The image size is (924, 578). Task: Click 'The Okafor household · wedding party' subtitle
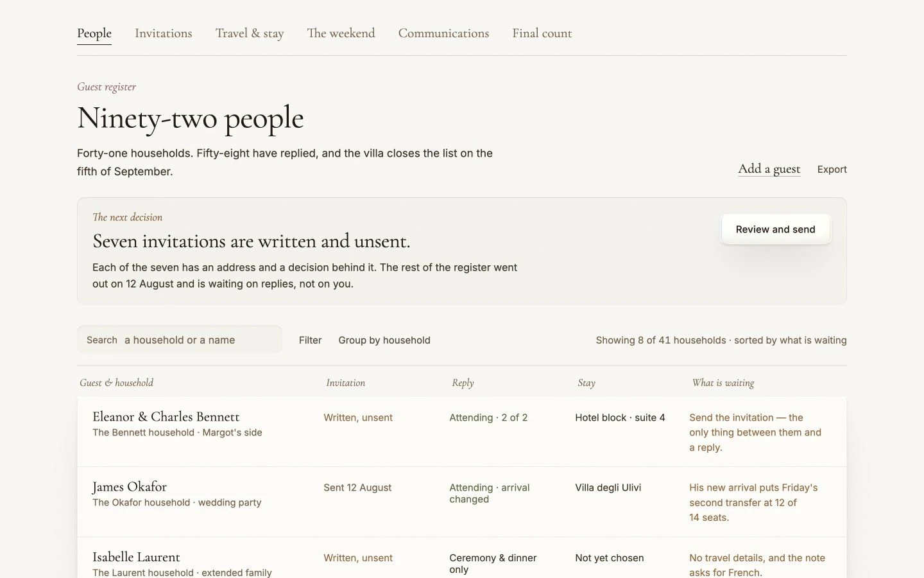click(x=177, y=502)
